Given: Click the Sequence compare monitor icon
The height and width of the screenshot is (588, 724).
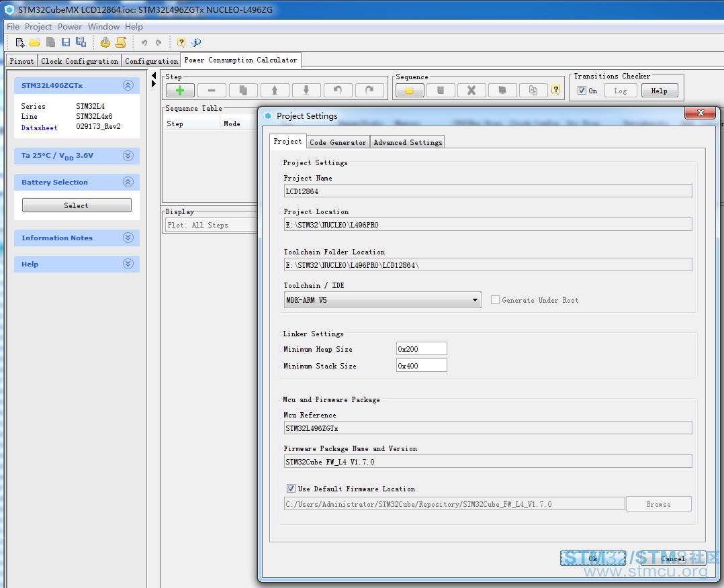Looking at the screenshot, I should 502,91.
